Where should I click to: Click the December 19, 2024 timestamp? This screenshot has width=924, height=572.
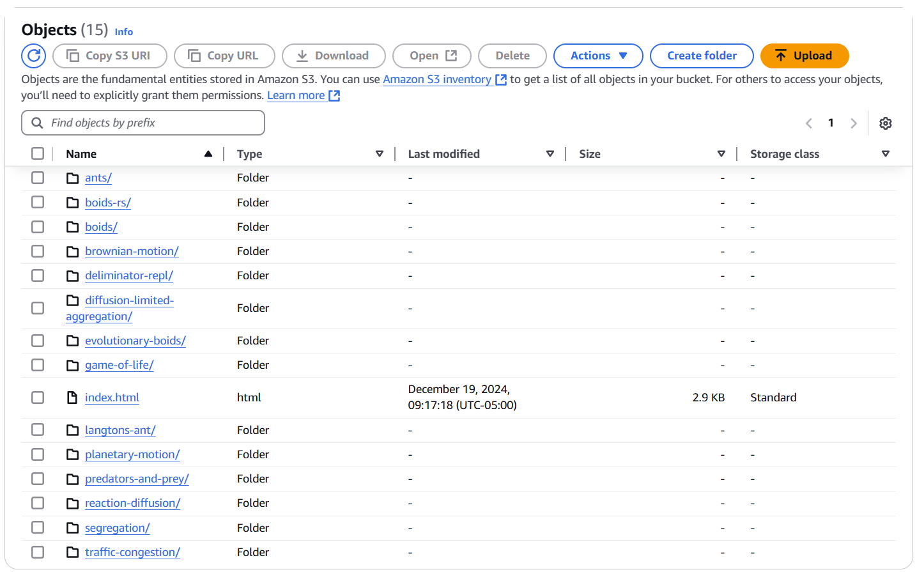pyautogui.click(x=463, y=398)
